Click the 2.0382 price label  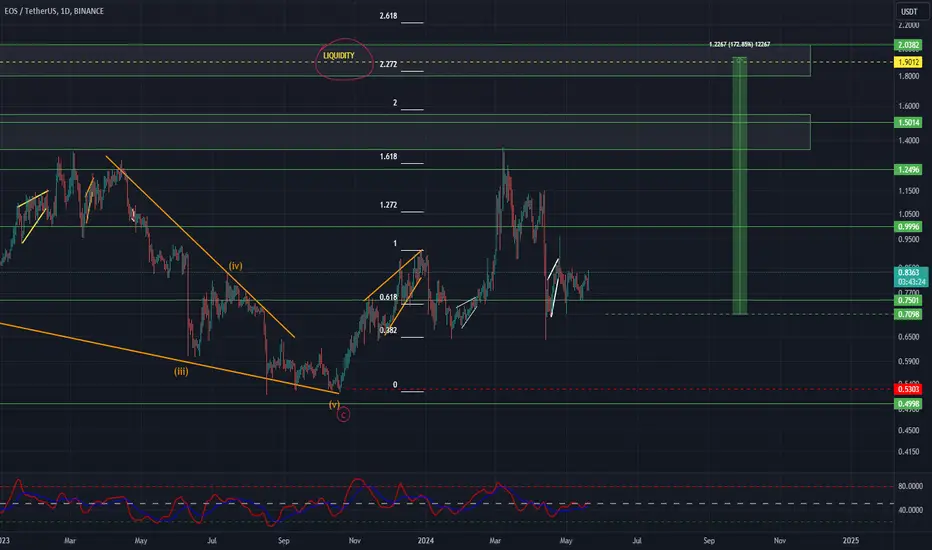click(x=908, y=45)
